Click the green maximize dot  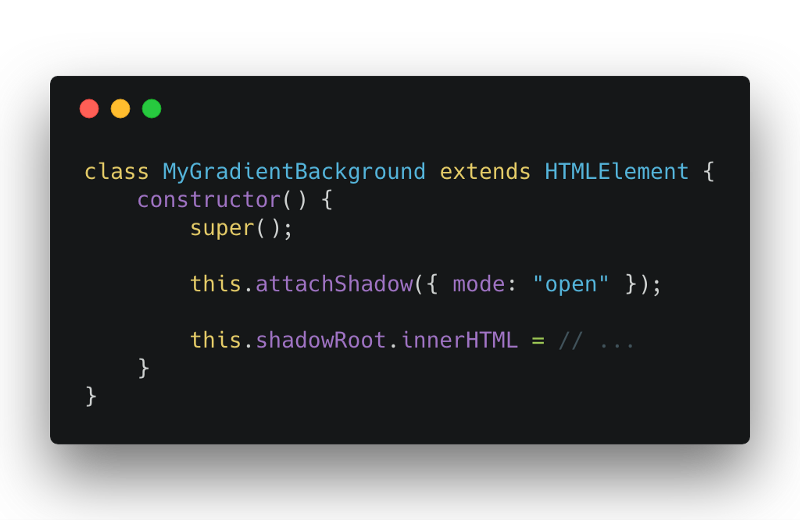pyautogui.click(x=151, y=109)
